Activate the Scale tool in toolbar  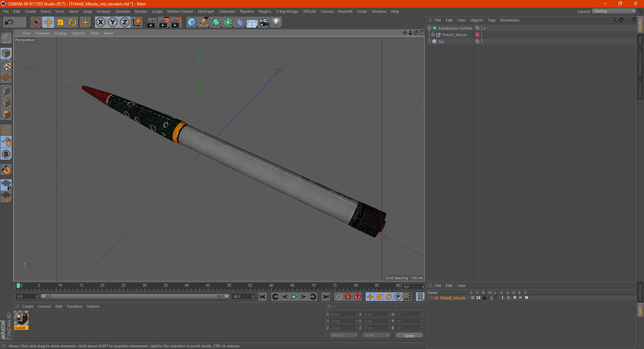coord(60,22)
